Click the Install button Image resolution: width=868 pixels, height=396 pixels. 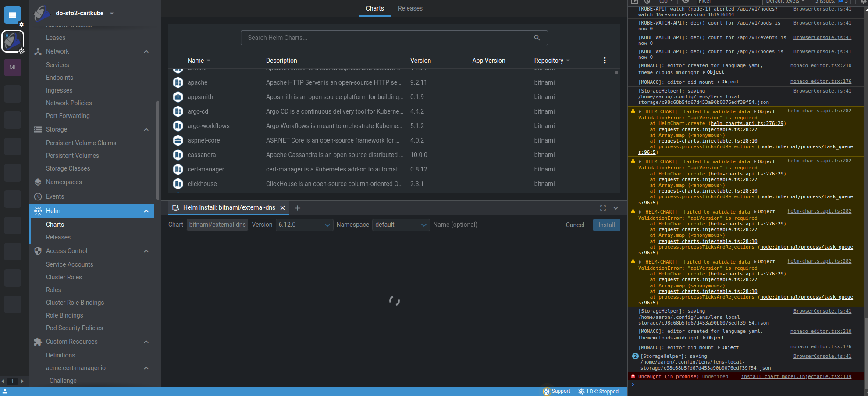(606, 225)
